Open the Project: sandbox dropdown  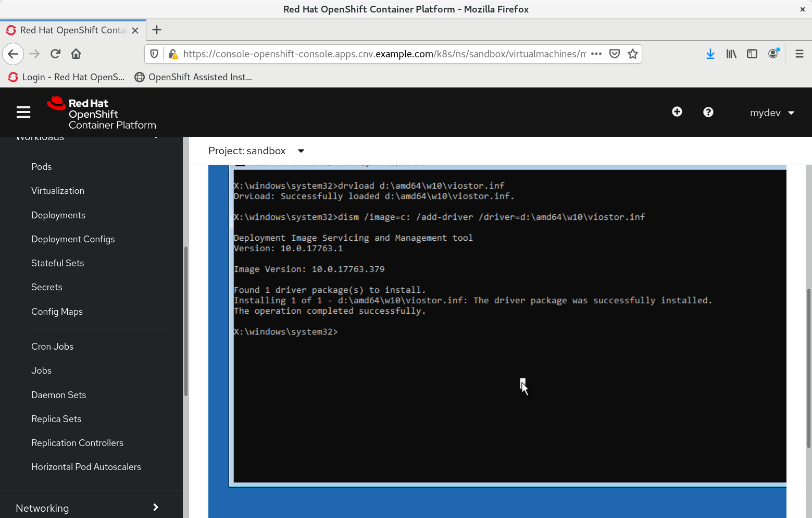[256, 151]
